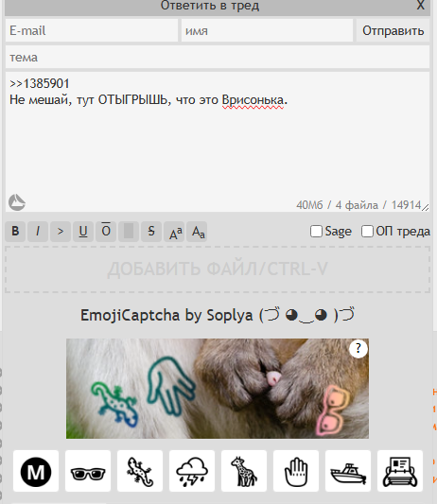Screen dimensions: 437x504
Task: Enable the ОП треда checkbox
Action: coord(367,231)
